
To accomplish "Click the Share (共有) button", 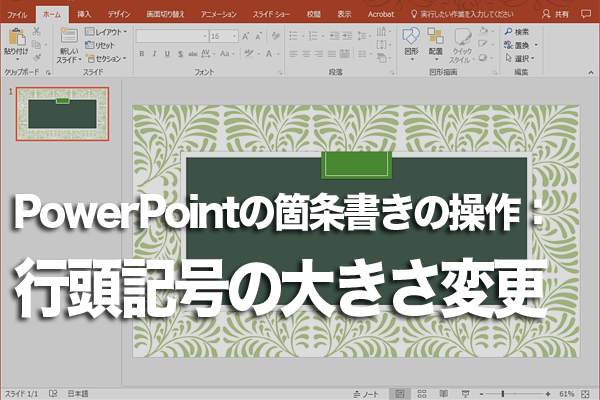I will [555, 15].
